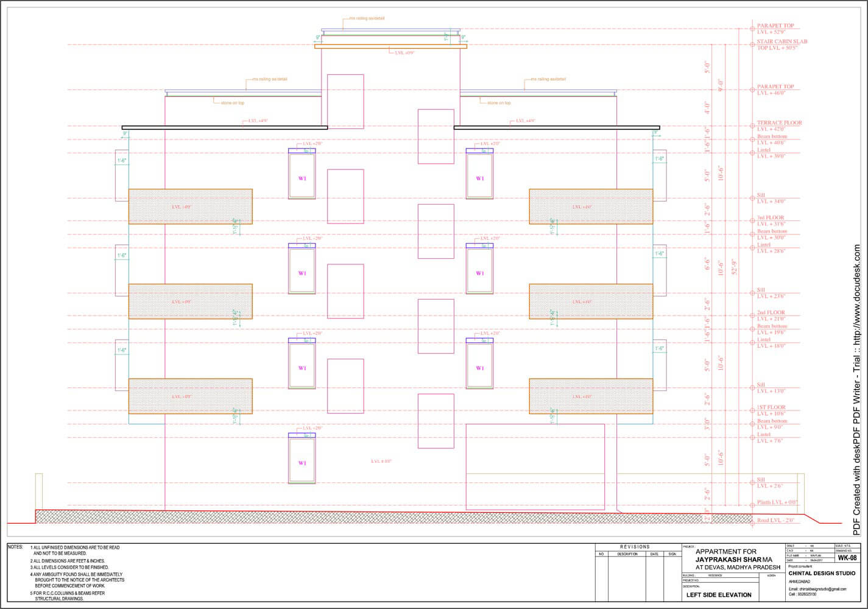Click the Plinth LVL level marker

point(777,502)
